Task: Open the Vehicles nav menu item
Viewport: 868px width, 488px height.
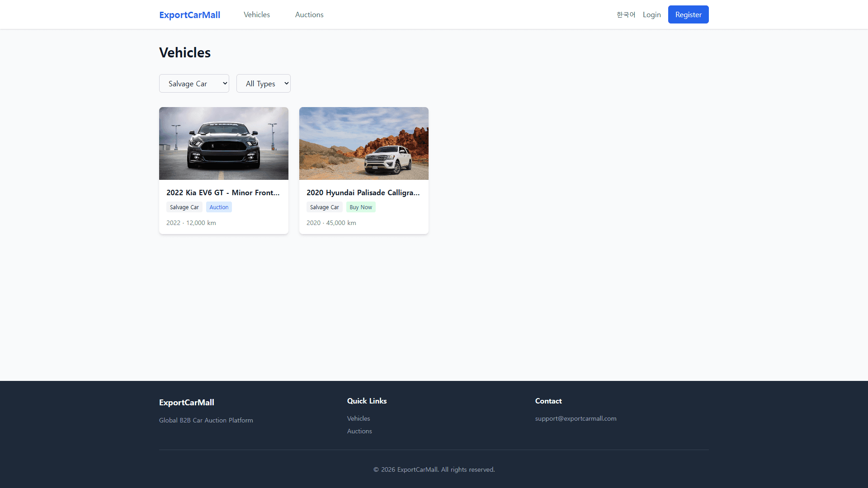Action: [x=256, y=14]
